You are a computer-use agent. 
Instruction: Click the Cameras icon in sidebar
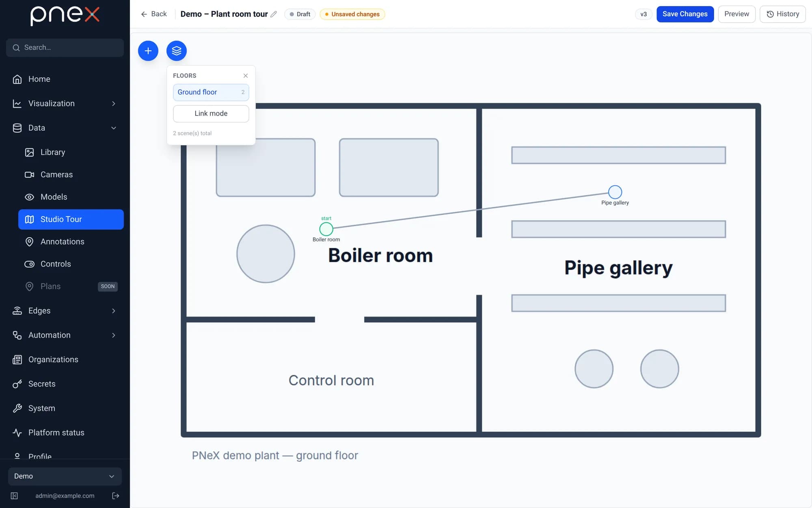pos(29,175)
